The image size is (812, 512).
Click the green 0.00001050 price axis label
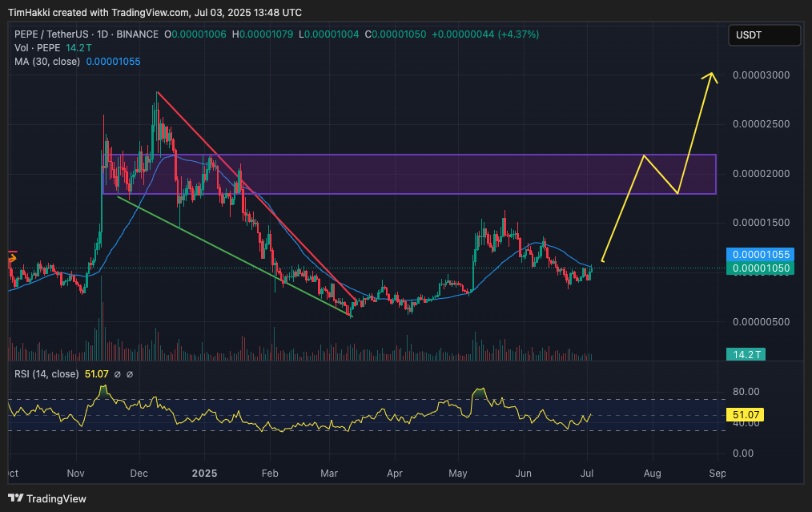[760, 268]
